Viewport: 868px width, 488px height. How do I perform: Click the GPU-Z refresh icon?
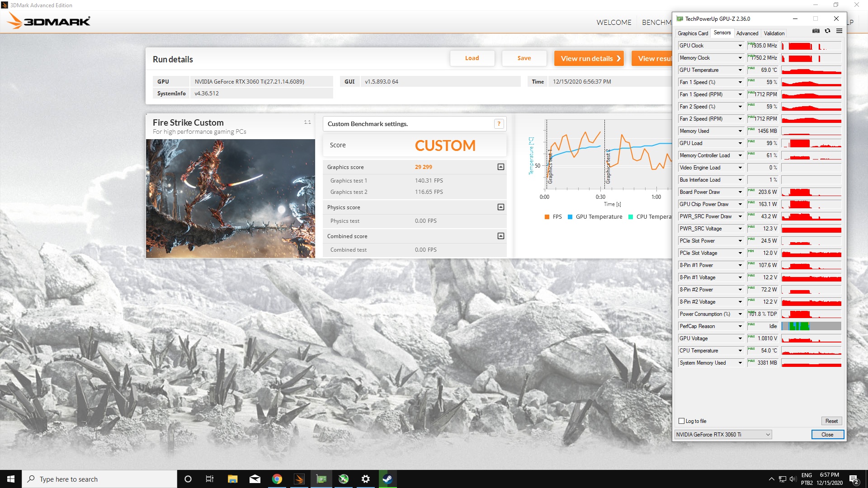point(827,31)
